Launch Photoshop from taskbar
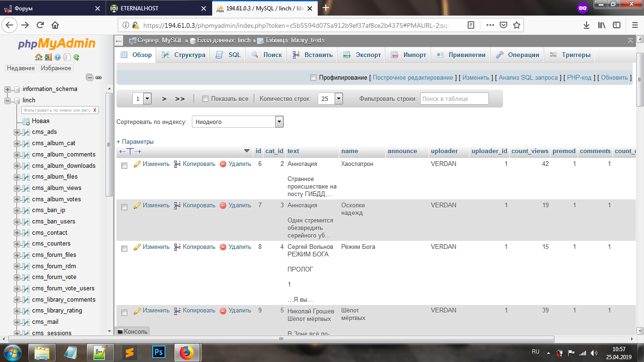 click(x=159, y=352)
